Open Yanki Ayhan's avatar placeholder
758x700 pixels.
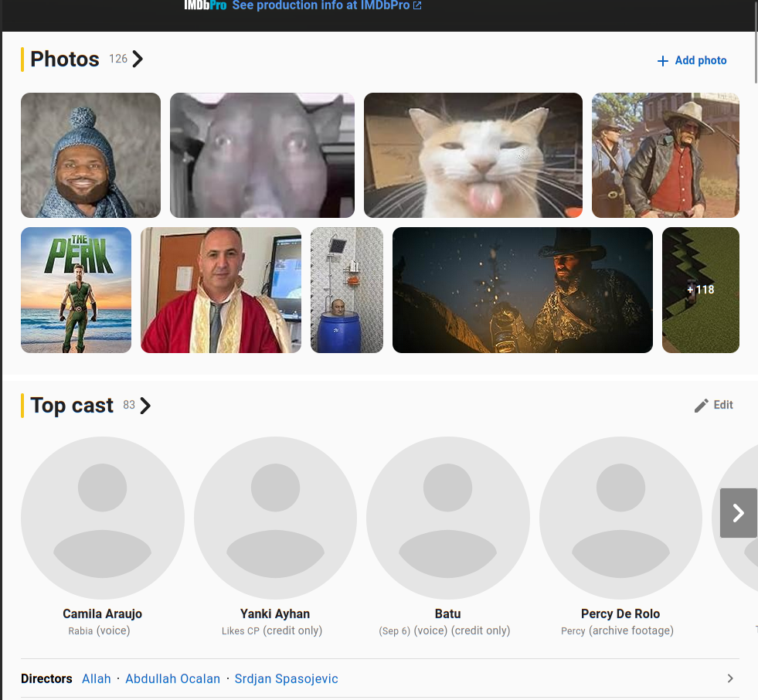pos(275,518)
